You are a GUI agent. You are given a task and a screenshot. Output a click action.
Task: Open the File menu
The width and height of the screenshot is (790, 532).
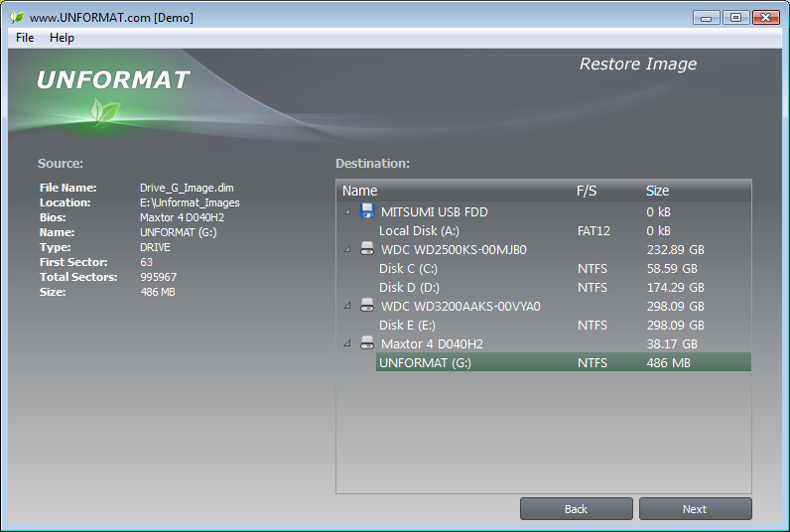[25, 38]
